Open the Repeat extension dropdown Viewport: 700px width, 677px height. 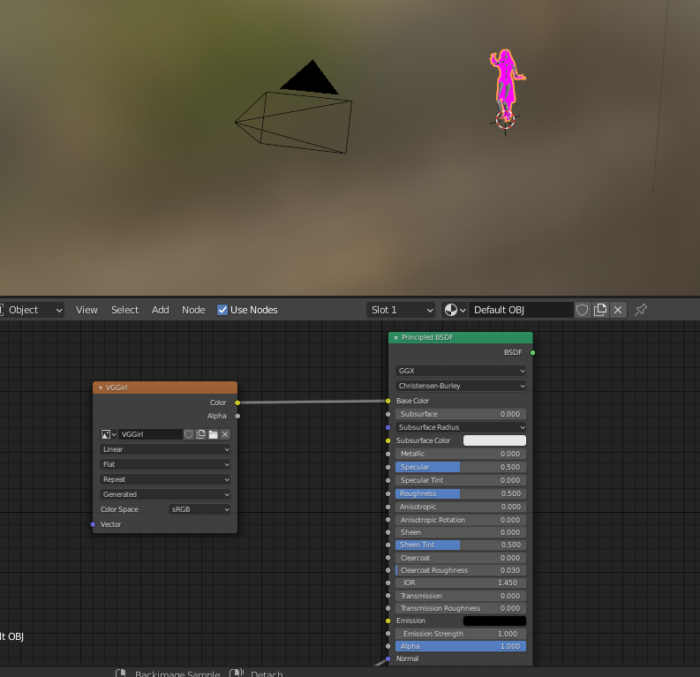click(x=165, y=480)
